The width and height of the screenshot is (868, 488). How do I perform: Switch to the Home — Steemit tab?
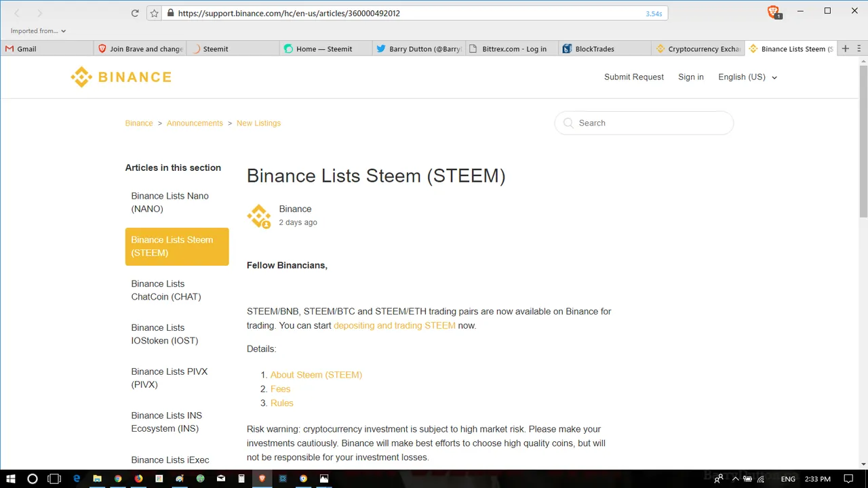tap(326, 49)
